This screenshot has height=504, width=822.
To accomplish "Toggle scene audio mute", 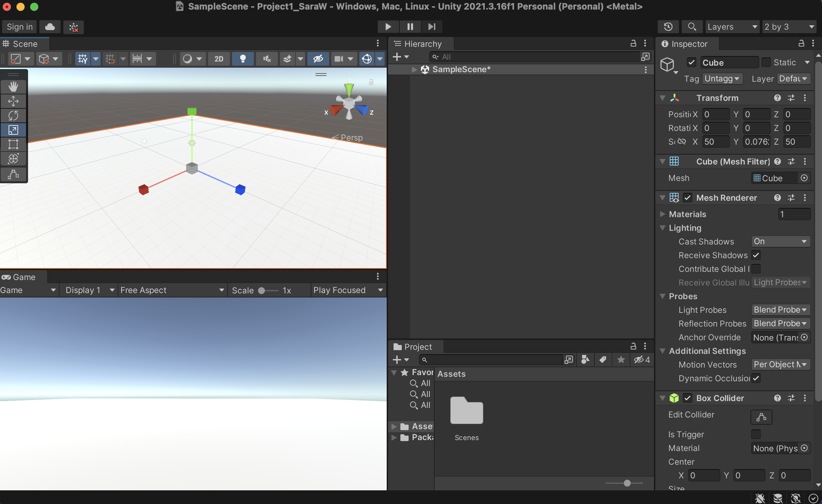I will point(267,59).
